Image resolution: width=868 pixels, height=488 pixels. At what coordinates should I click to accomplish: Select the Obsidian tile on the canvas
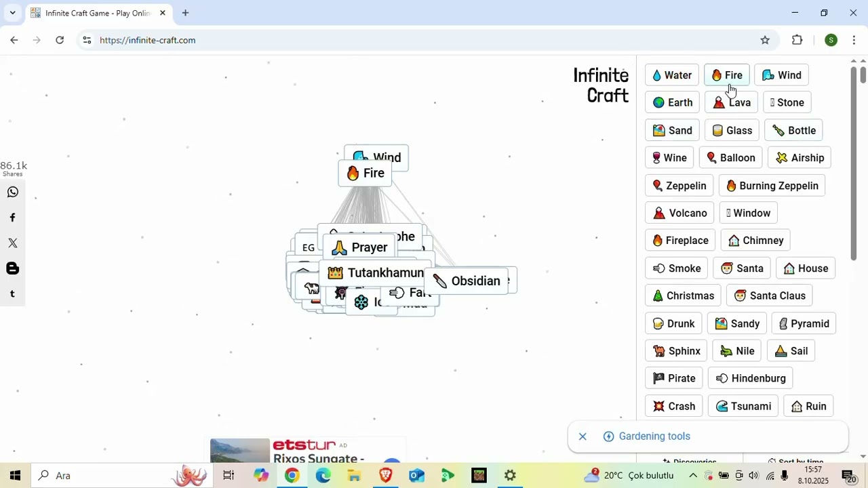point(466,281)
